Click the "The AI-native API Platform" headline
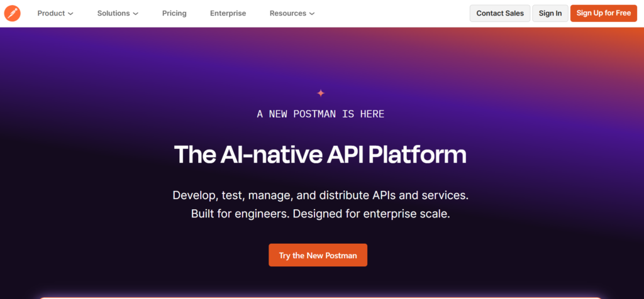The width and height of the screenshot is (644, 299). click(x=321, y=155)
